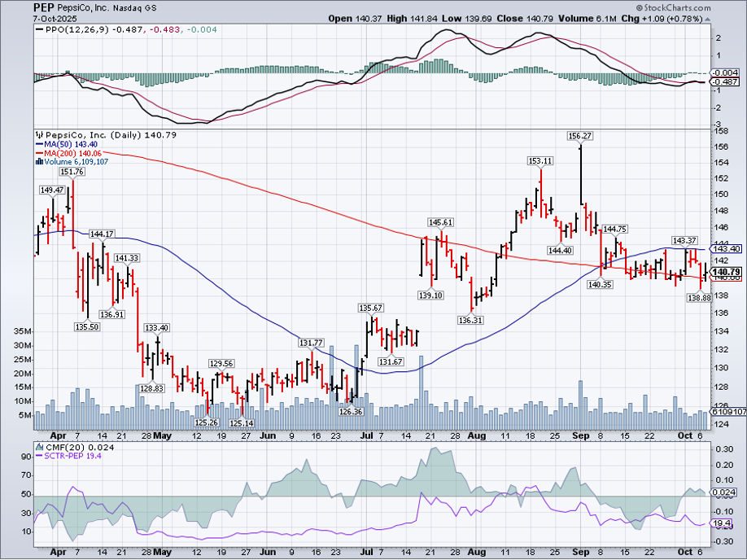
Task: Click the PEP ticker symbol title
Action: click(45, 9)
